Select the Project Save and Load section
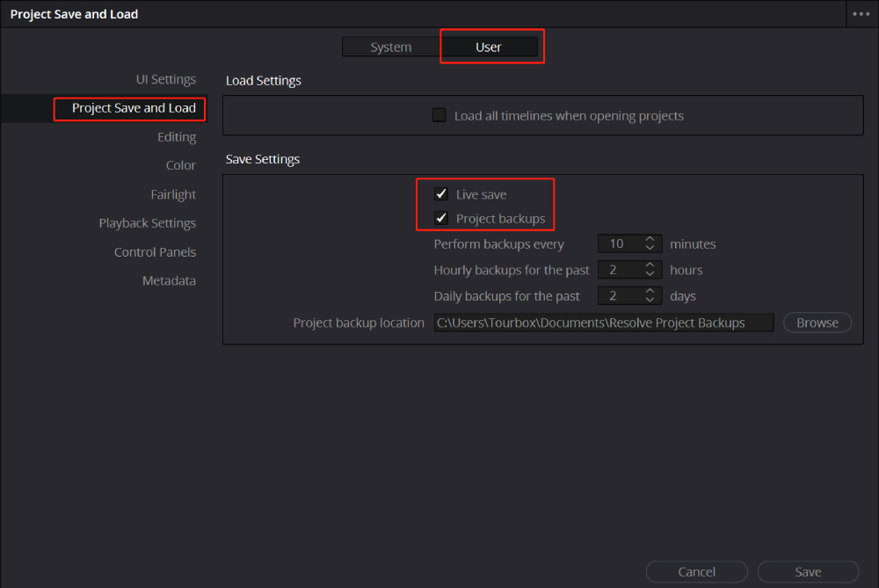Image resolution: width=879 pixels, height=588 pixels. click(x=128, y=108)
